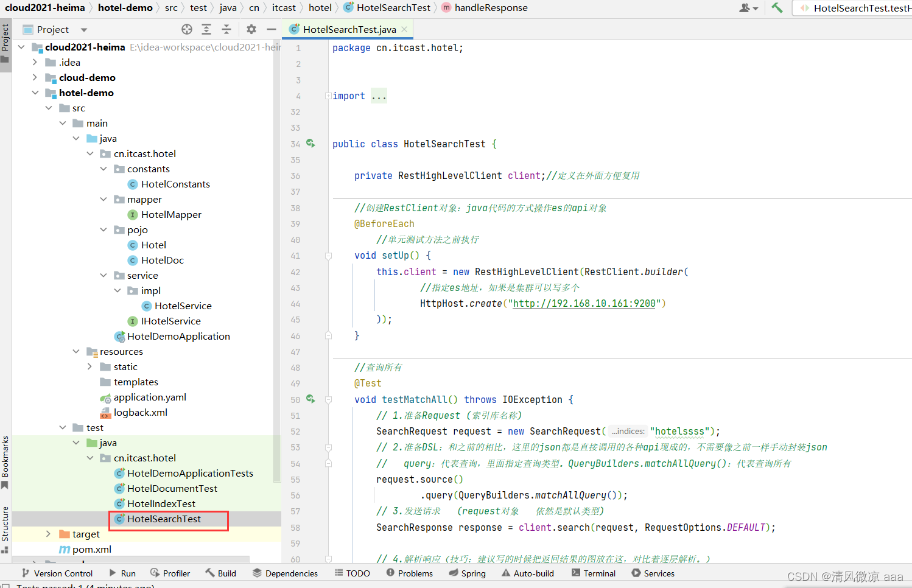Fold the setUp method in gutter

point(329,256)
